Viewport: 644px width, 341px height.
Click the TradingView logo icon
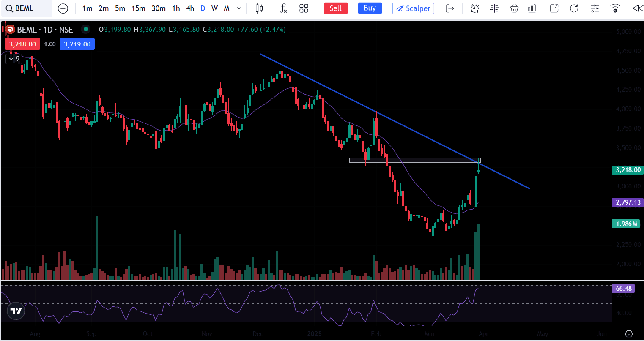[16, 311]
